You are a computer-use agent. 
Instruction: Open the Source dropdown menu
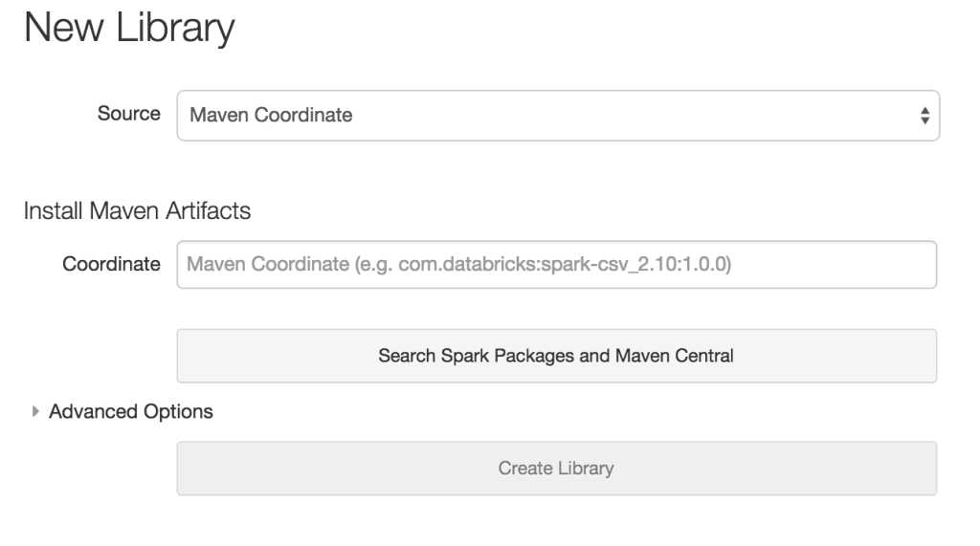[557, 116]
